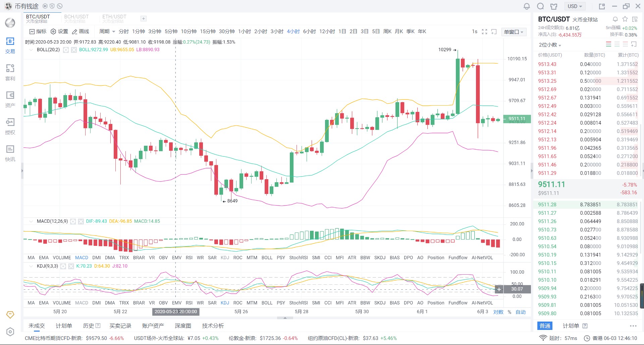644x345 pixels.
Task: Click the fullscreen chart icon
Action: coord(484,31)
